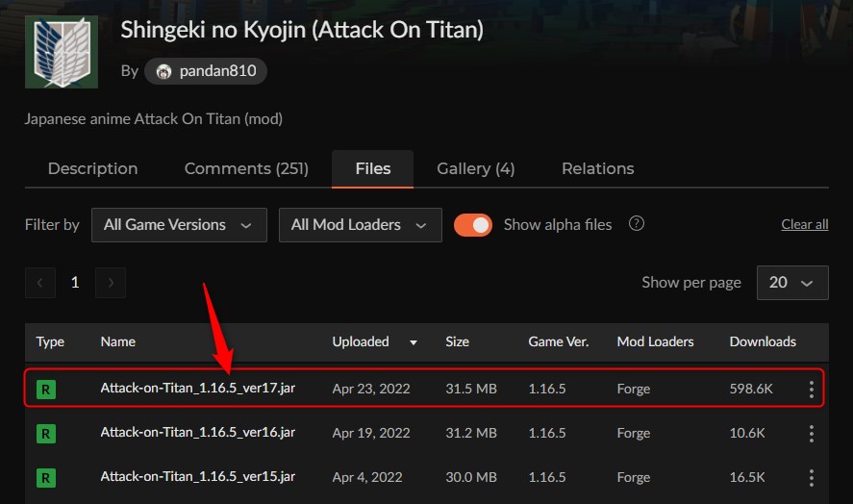Click Forge loader in the ver17 row

pos(634,389)
